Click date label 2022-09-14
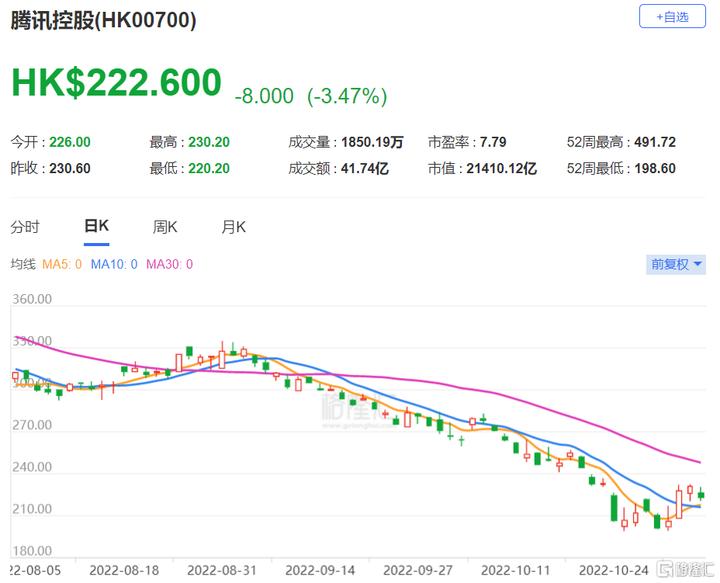Screen dimensions: 720x583 tap(320, 571)
